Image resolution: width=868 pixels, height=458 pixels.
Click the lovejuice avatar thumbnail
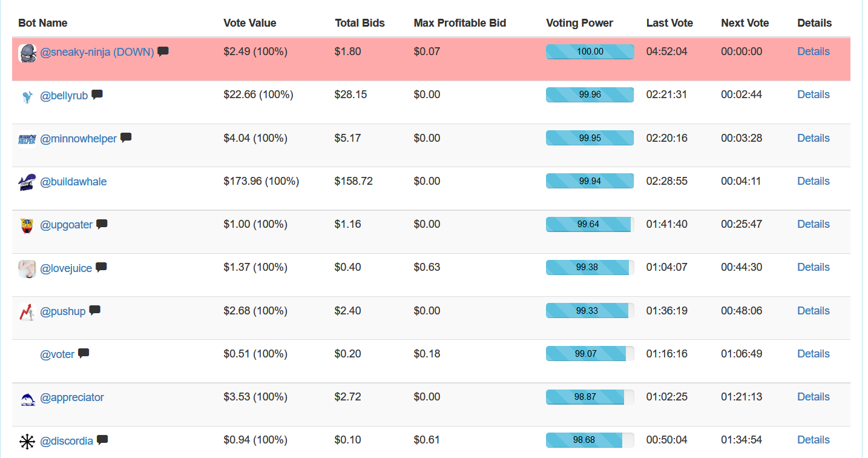click(27, 268)
